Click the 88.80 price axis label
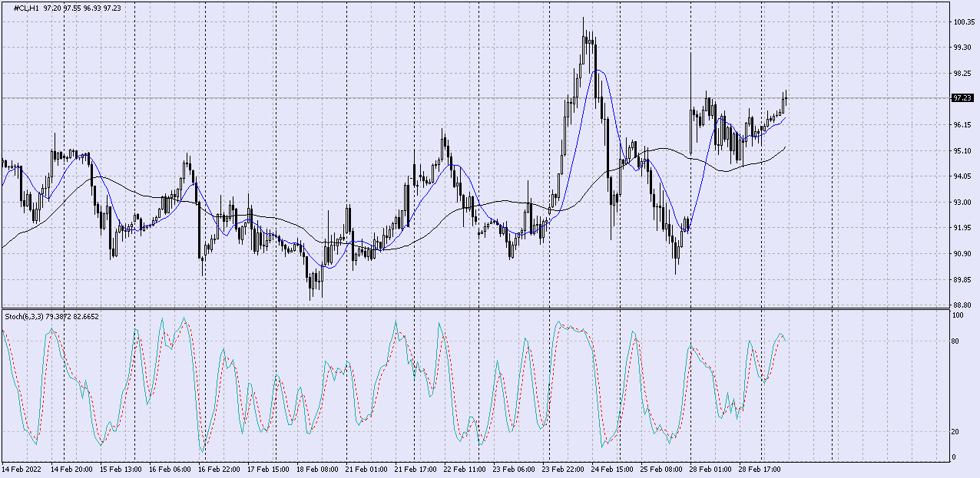980x478 pixels. pos(963,305)
